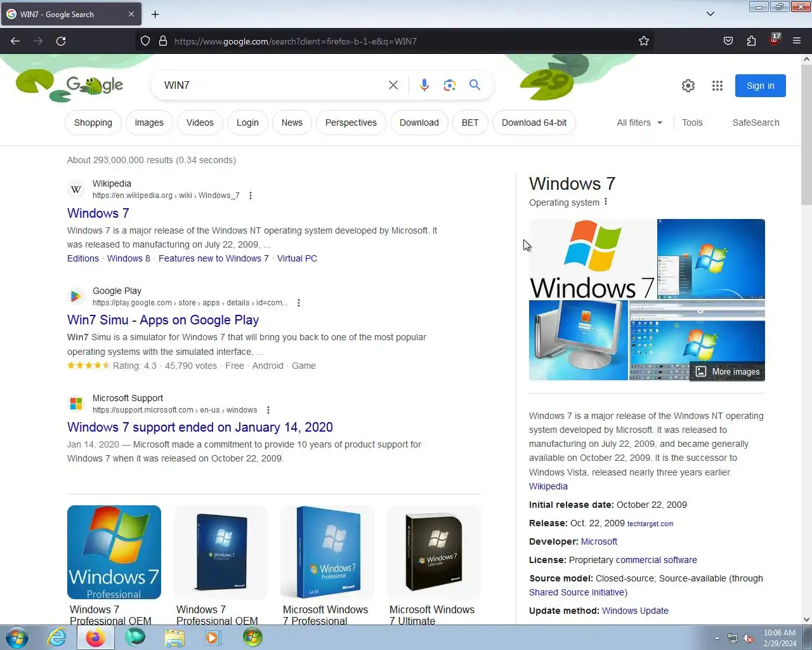Filter results by Shopping
The image size is (812, 650).
click(93, 123)
